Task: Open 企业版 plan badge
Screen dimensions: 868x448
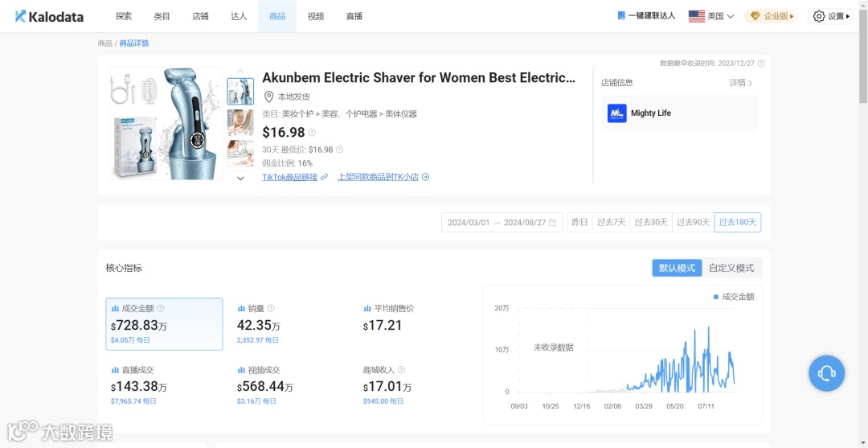Action: point(771,16)
